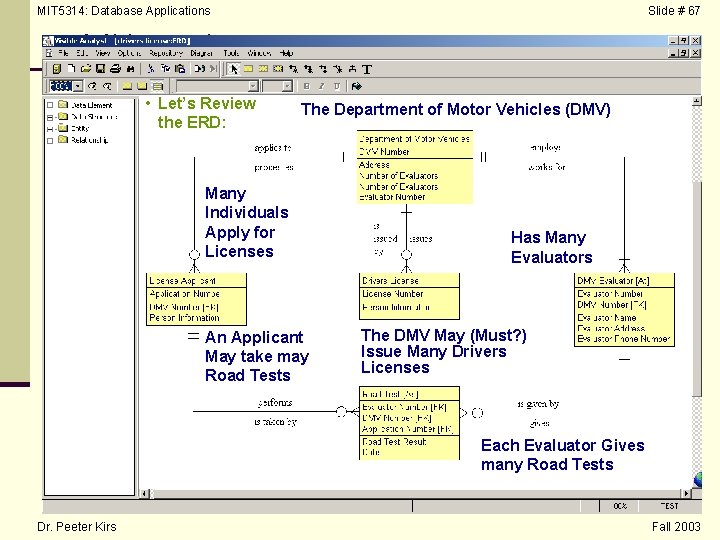Open the Options menu

point(129,53)
